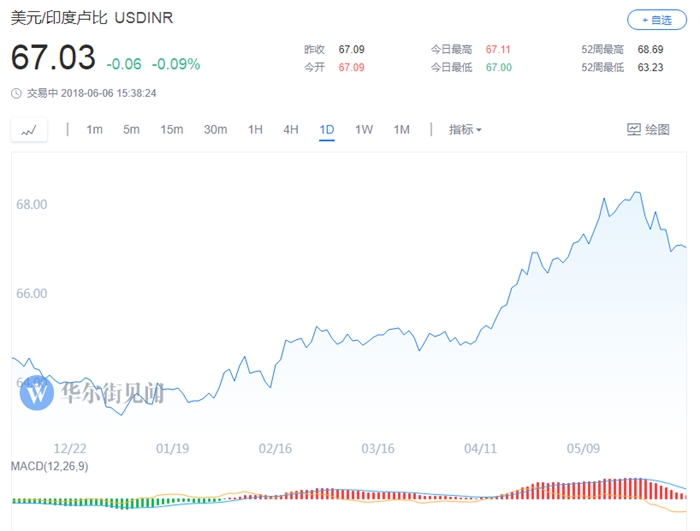This screenshot has width=700, height=531.
Task: Click the 68.00 price axis label
Action: pos(32,204)
